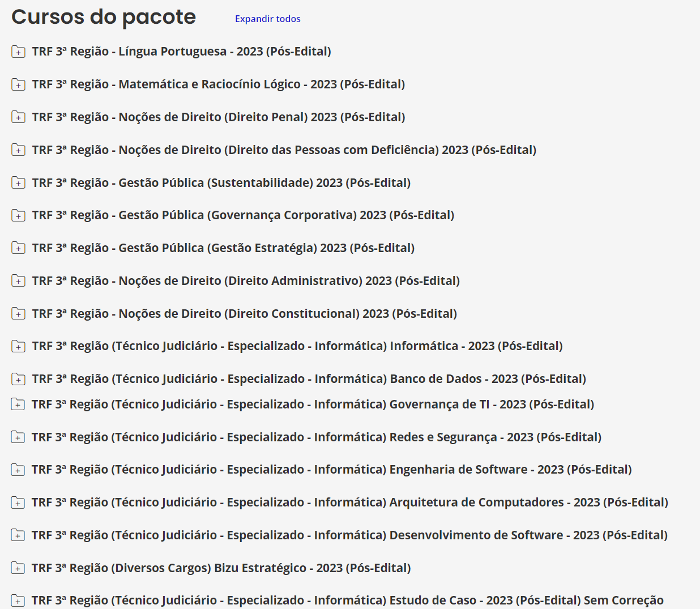The image size is (700, 609).
Task: Click folder icon for Direito das Pessoas com Deficiência
Action: coord(18,150)
